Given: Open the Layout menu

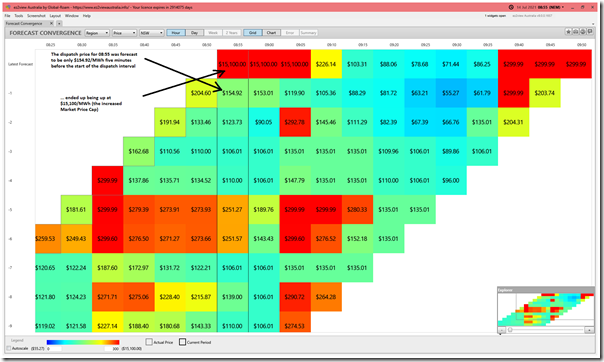Looking at the screenshot, I should tap(55, 16).
